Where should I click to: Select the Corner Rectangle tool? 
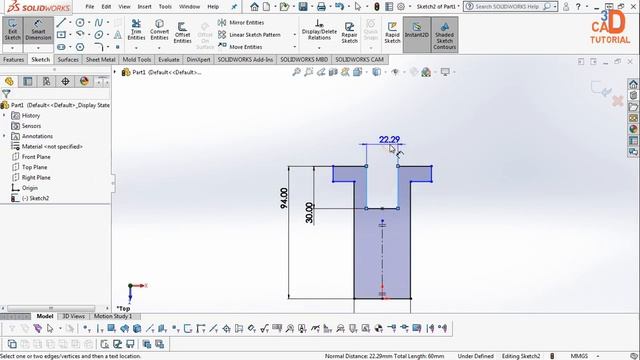tap(61, 35)
